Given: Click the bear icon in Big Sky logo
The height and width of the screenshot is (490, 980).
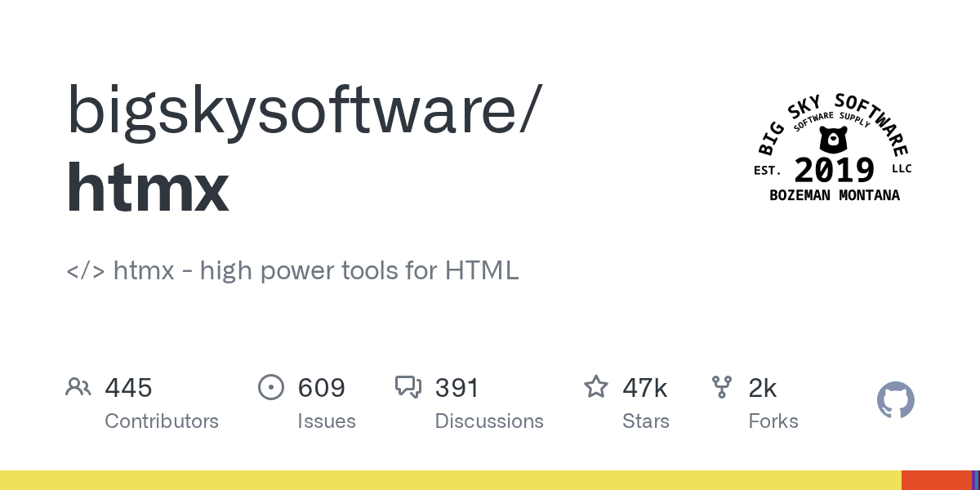Looking at the screenshot, I should tap(832, 140).
